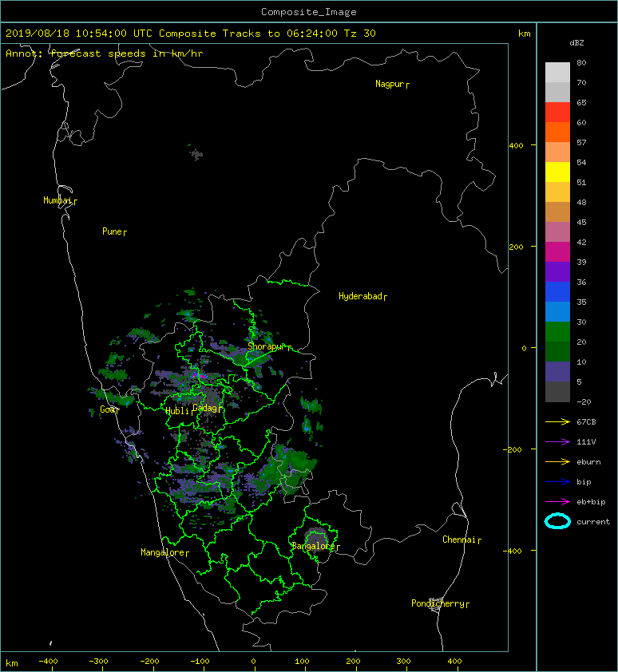
Task: Click the Gadag city label
Action: (207, 408)
